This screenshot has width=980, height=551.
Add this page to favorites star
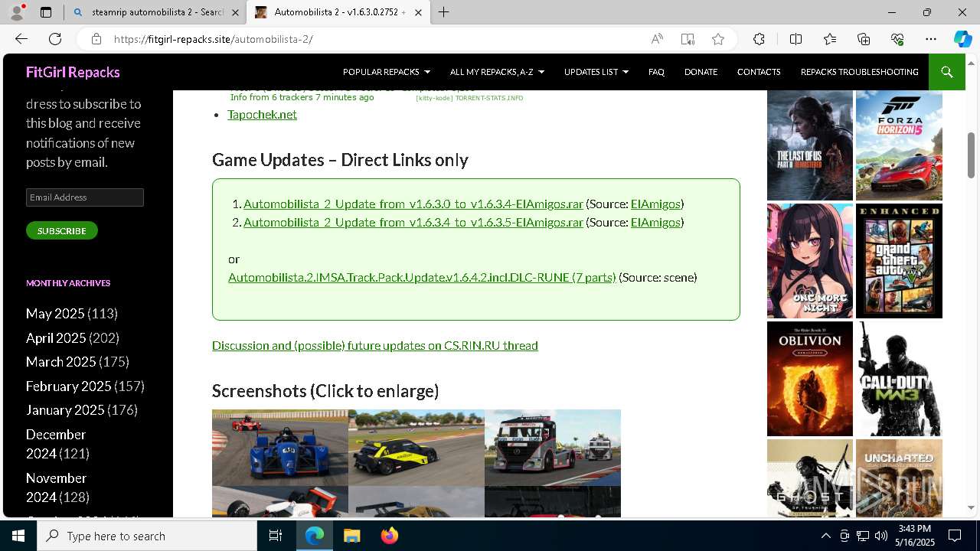718,39
